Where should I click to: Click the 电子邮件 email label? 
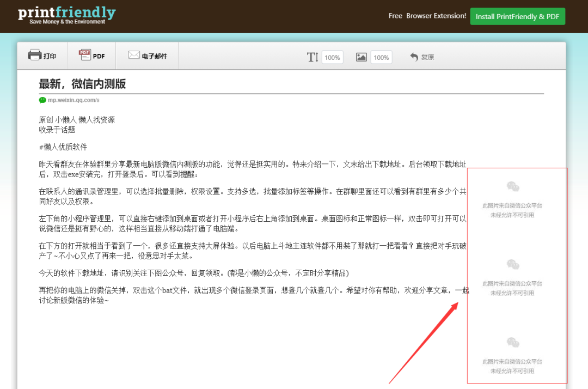[x=155, y=56]
